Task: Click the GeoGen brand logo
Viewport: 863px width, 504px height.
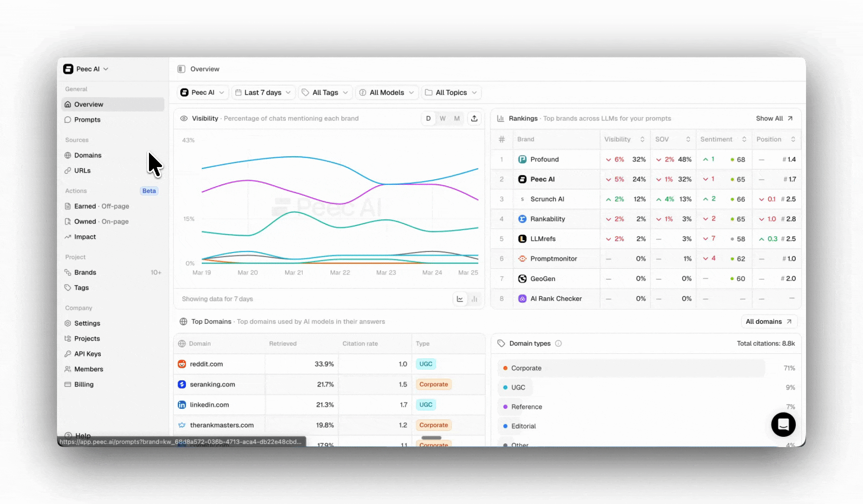Action: click(523, 279)
